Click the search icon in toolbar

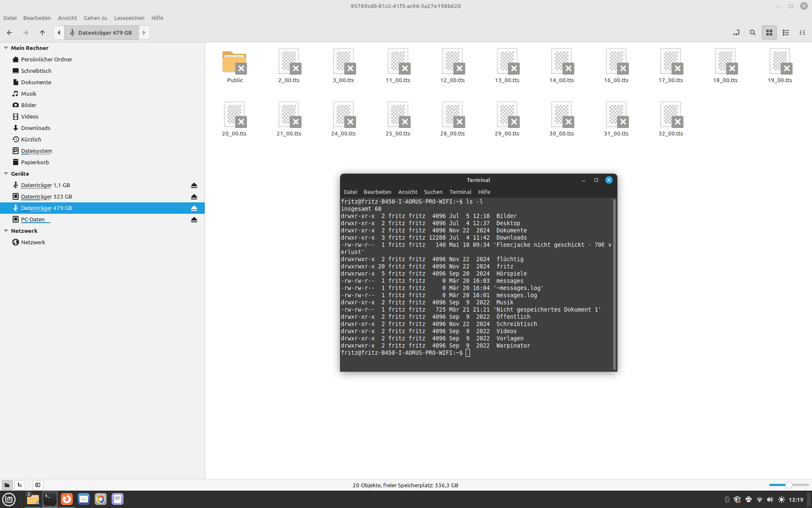[x=752, y=33]
